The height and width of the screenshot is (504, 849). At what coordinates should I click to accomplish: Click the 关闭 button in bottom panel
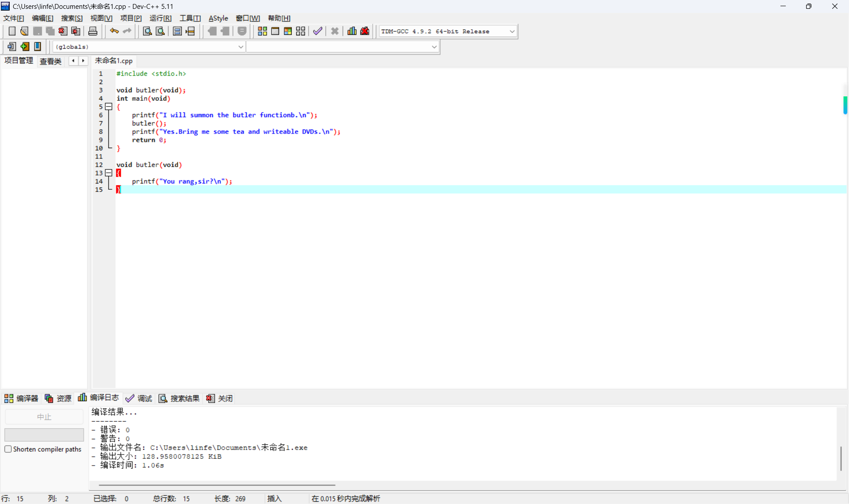tap(220, 398)
